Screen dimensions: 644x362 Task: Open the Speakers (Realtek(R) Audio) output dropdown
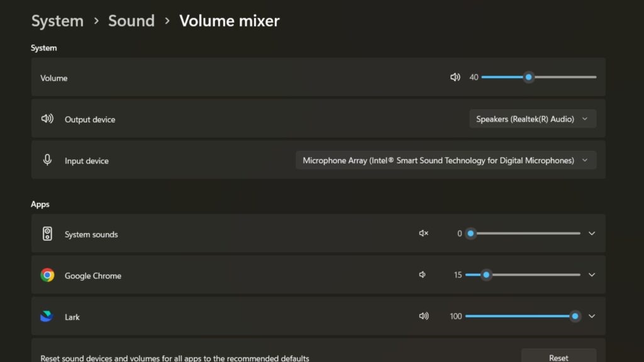tap(532, 118)
